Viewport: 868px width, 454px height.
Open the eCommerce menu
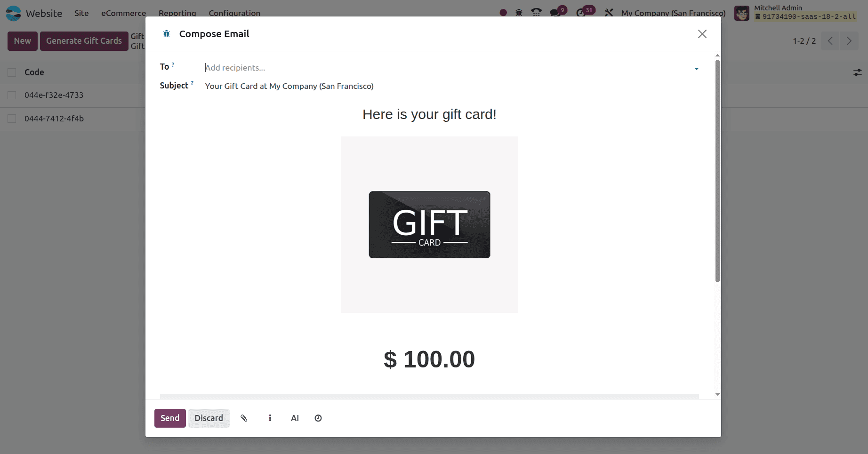pyautogui.click(x=123, y=13)
